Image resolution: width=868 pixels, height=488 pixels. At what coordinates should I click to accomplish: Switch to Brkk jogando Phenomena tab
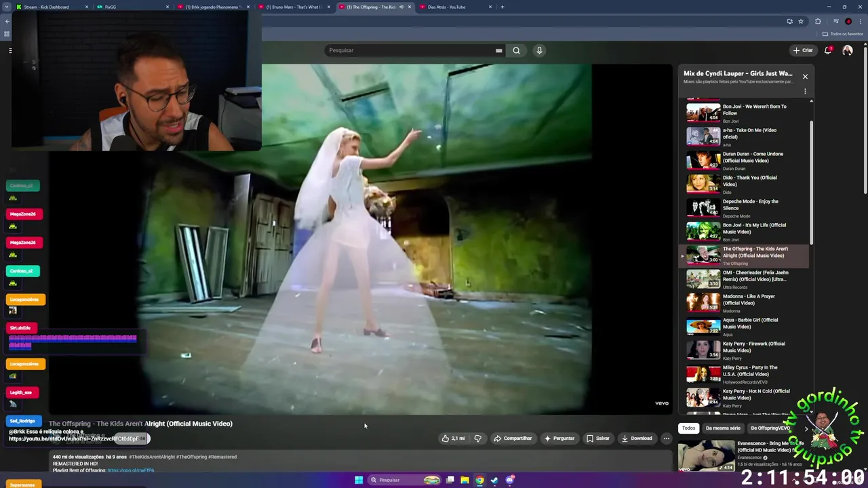pyautogui.click(x=212, y=7)
